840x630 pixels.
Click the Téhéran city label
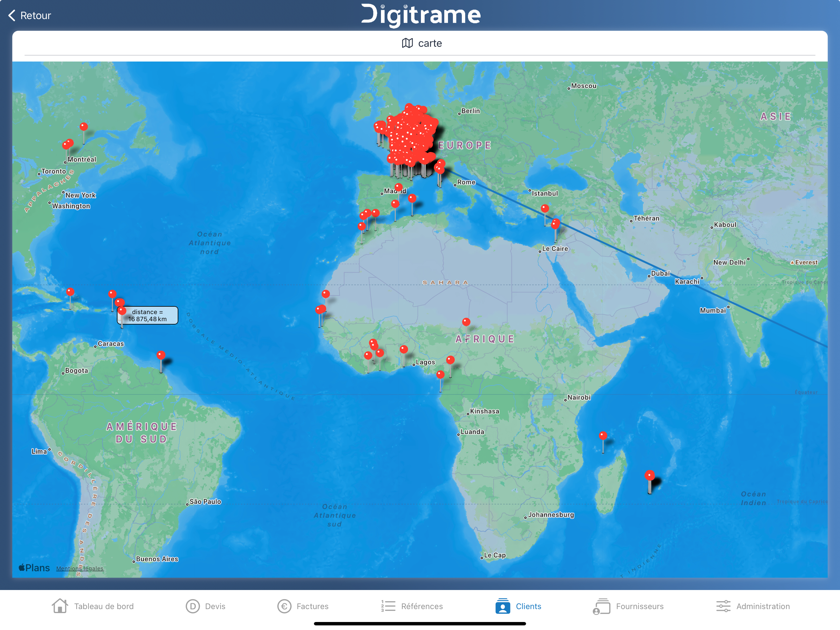coord(646,218)
